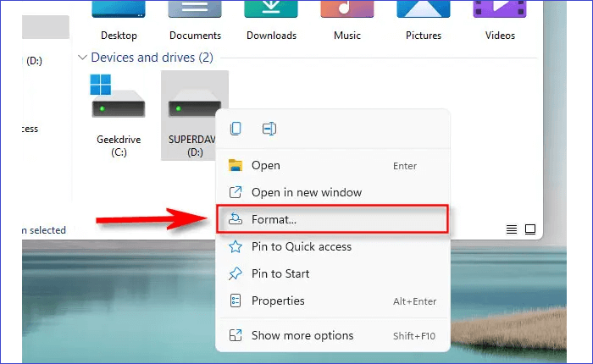Screen dimensions: 593x364
Task: Click the Copy icon in context menu
Action: click(x=236, y=129)
